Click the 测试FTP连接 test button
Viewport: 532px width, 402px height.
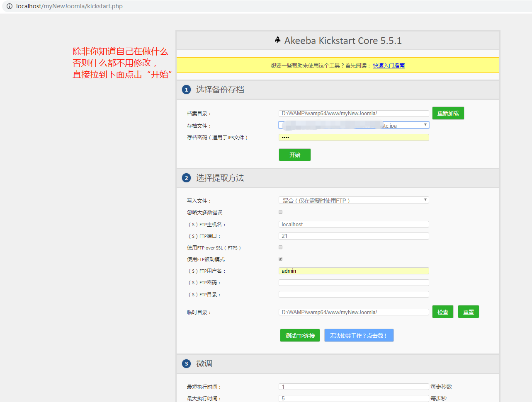(300, 335)
